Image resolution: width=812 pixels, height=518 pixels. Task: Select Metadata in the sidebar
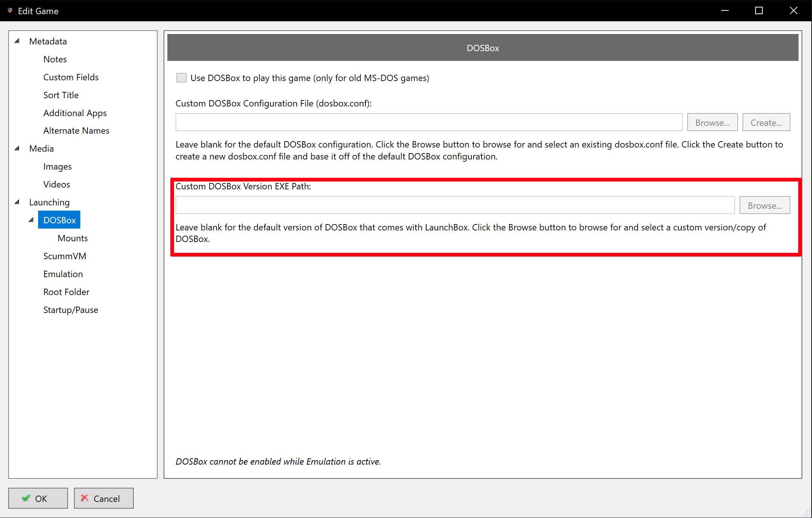point(48,41)
